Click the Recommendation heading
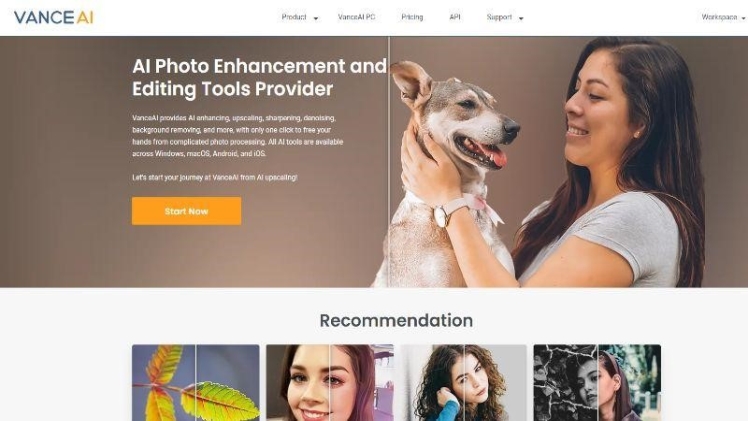748x421 pixels. (x=396, y=320)
